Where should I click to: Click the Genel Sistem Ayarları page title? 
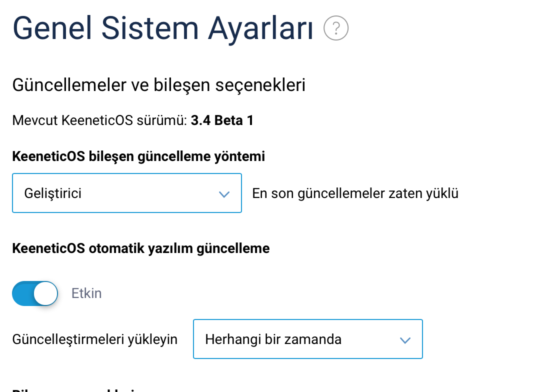(163, 28)
